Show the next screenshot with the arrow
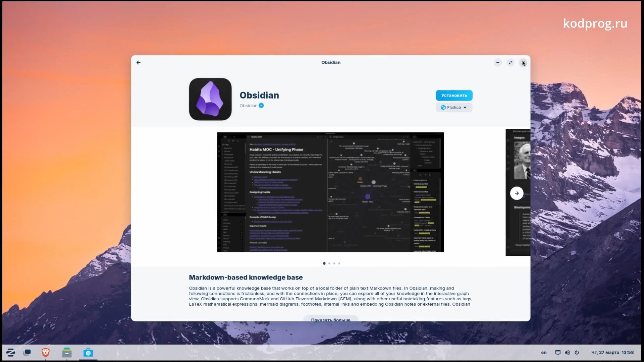Screen dimensions: 644x362 coord(517,193)
